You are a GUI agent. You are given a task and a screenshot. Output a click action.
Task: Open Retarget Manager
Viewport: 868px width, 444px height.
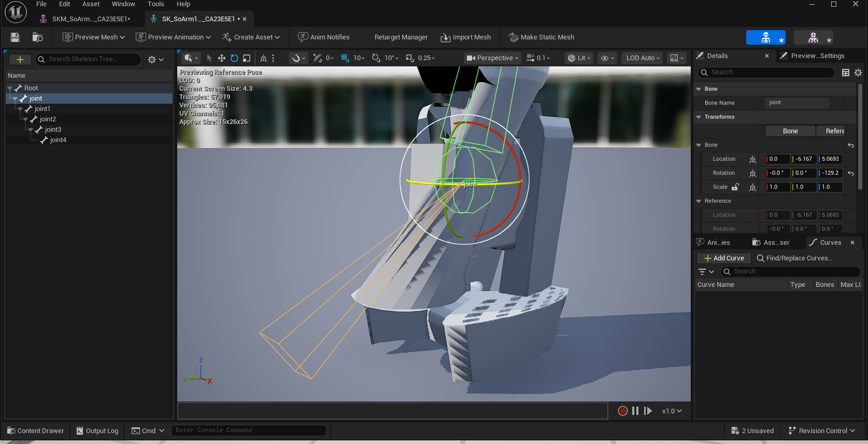pyautogui.click(x=401, y=37)
